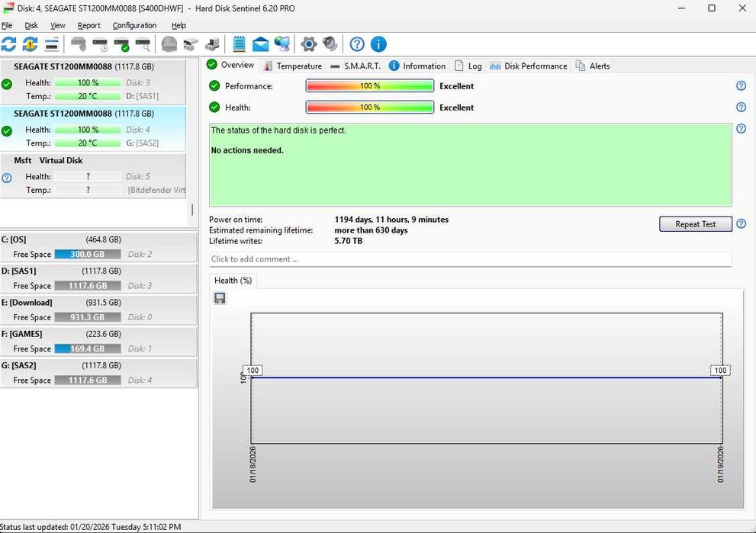Click the Refresh status toolbar icon
This screenshot has height=533, width=756.
pos(8,44)
